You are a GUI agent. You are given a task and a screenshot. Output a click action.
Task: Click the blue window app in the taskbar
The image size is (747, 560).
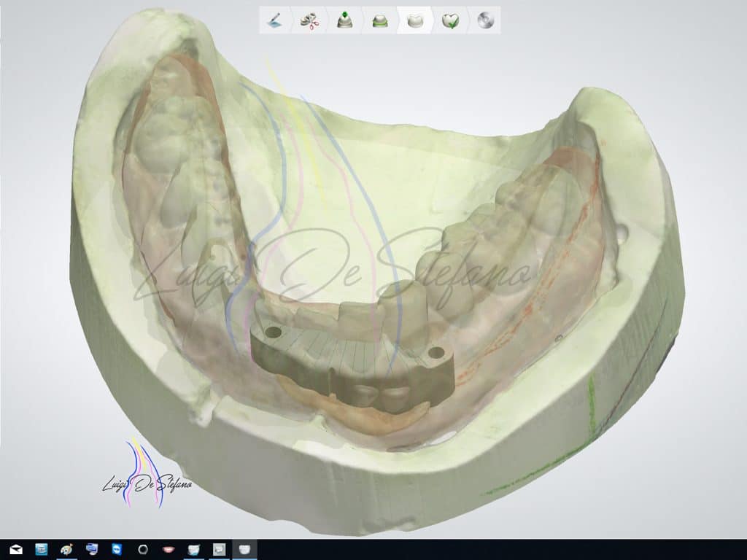(x=42, y=549)
